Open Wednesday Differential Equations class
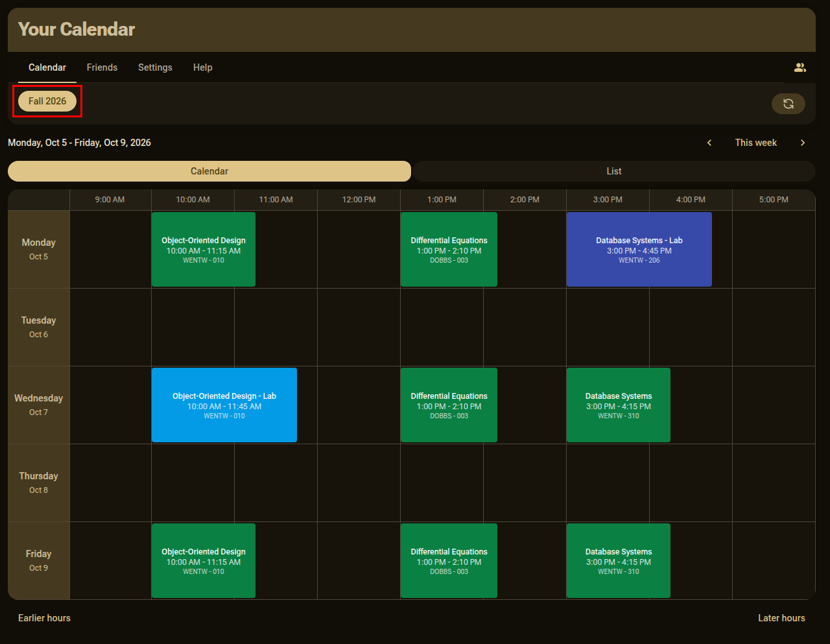Viewport: 830px width, 644px height. [449, 405]
